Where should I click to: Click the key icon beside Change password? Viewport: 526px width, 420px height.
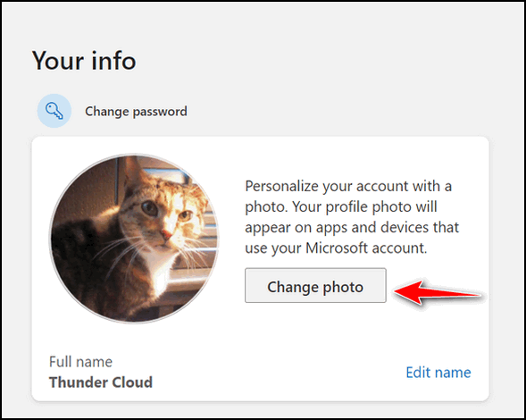[54, 111]
